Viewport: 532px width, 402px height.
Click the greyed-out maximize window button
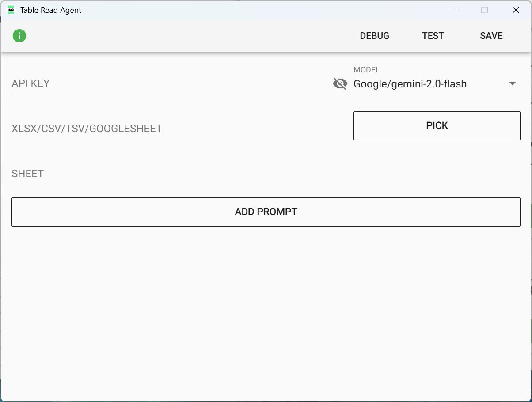point(484,10)
